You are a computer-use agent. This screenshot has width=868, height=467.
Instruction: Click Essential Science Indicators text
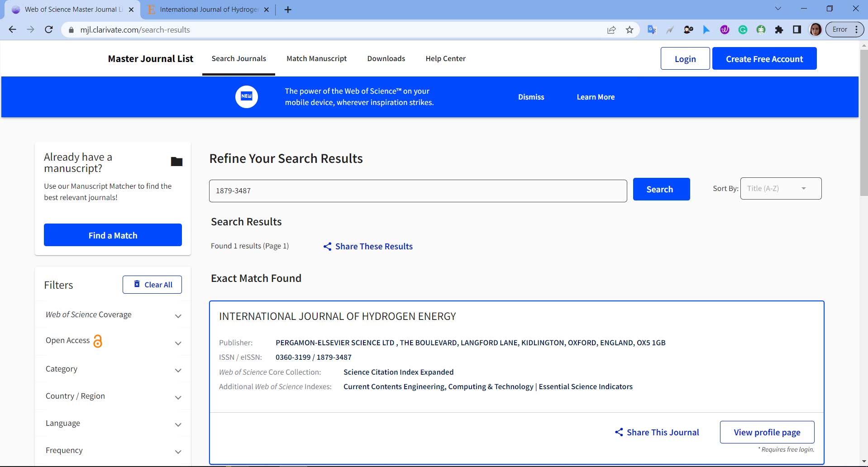click(x=585, y=386)
